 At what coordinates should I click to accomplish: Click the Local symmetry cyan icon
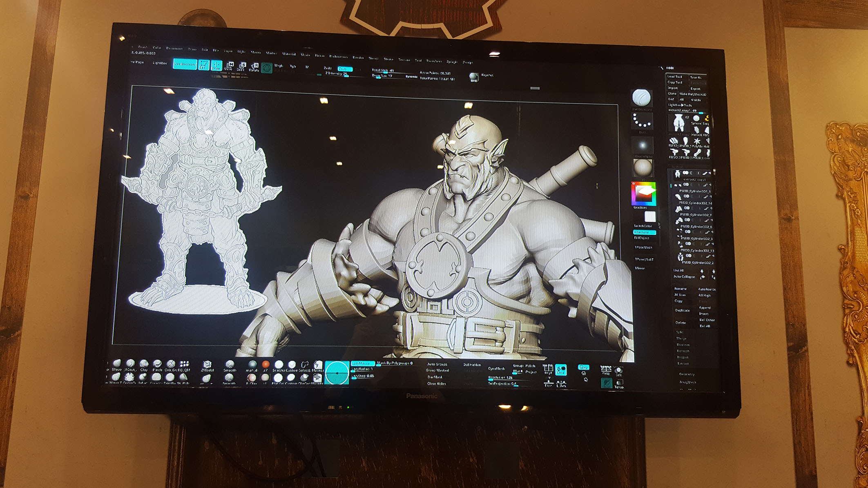pyautogui.click(x=561, y=370)
